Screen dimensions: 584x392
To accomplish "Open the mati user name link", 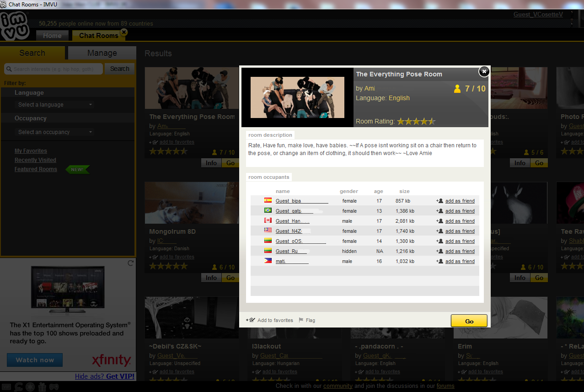I will pos(292,261).
